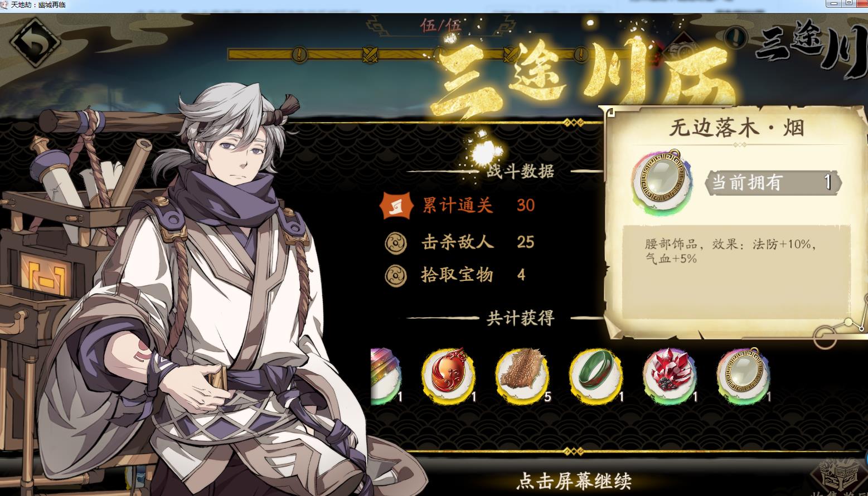Viewport: 868px width, 496px height.
Task: Click the 无边落木·烟 item title
Action: 736,128
